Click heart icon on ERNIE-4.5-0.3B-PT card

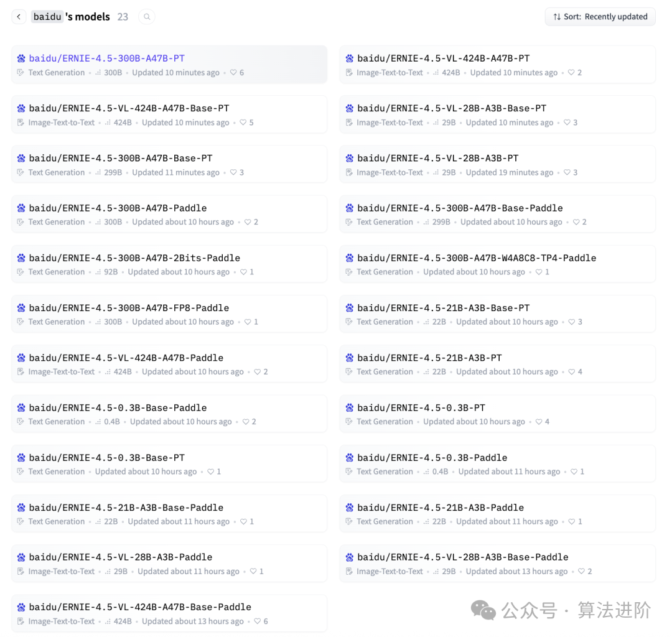[x=539, y=422]
